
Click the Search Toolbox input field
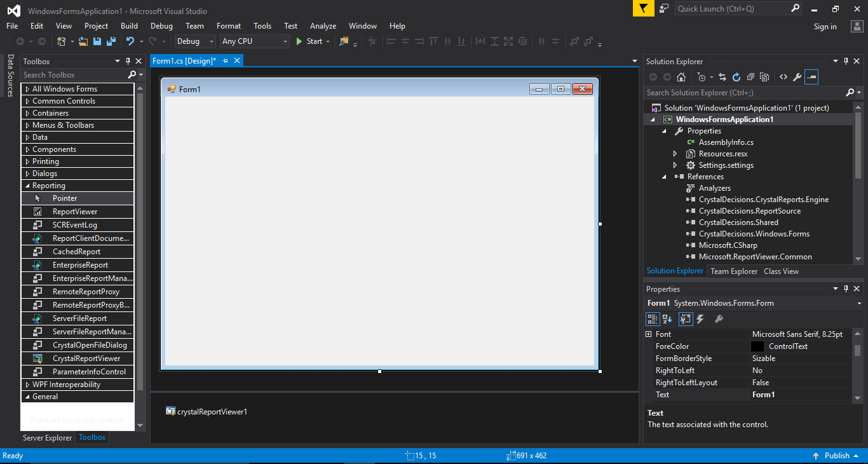click(x=74, y=75)
